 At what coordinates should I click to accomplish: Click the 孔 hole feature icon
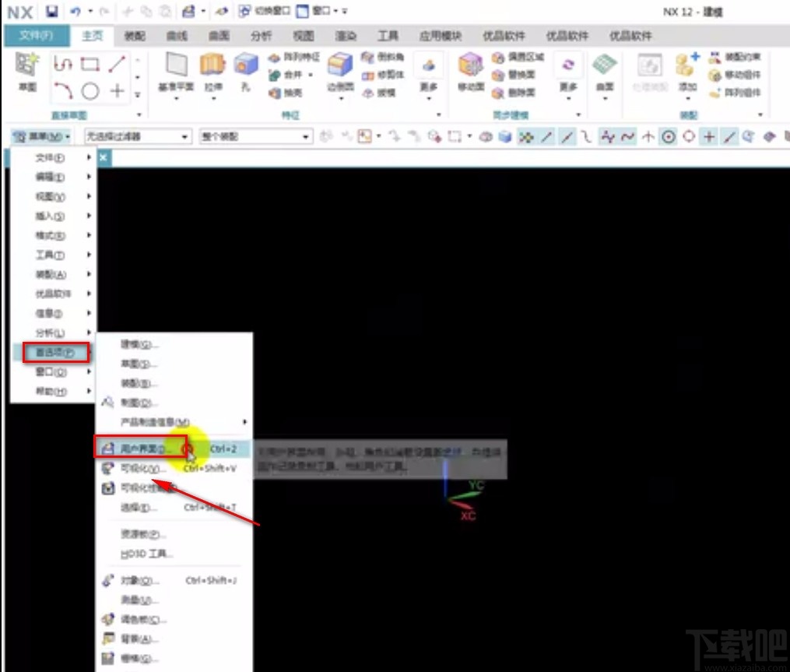click(x=246, y=66)
